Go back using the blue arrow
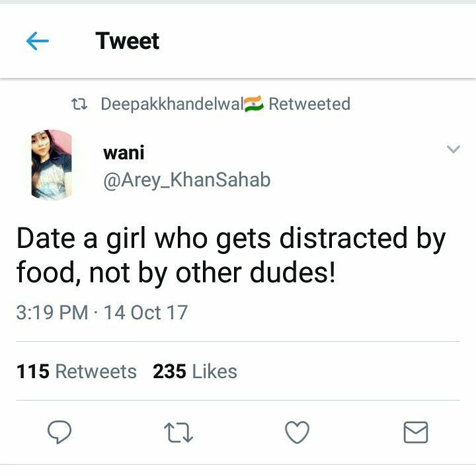 [x=38, y=41]
